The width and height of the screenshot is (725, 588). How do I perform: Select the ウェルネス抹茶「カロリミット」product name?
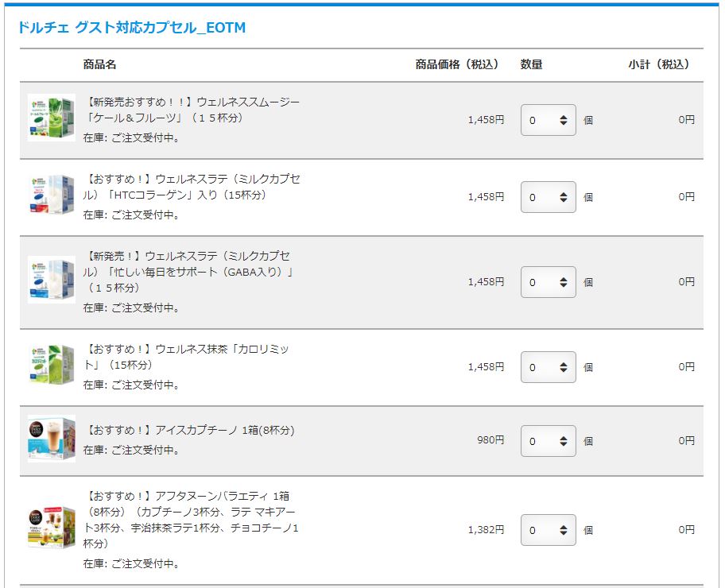(186, 357)
